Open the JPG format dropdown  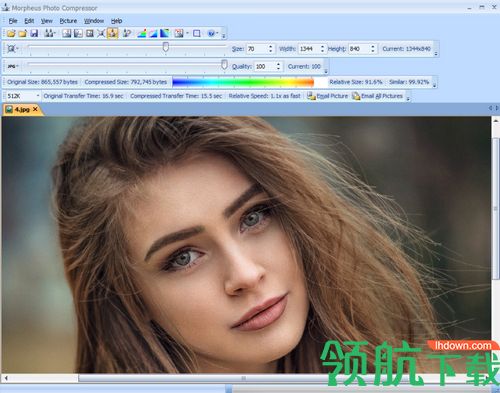tap(13, 66)
